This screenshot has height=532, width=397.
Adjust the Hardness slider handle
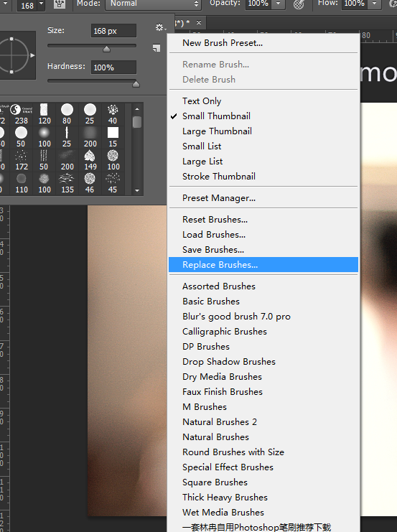pyautogui.click(x=136, y=83)
